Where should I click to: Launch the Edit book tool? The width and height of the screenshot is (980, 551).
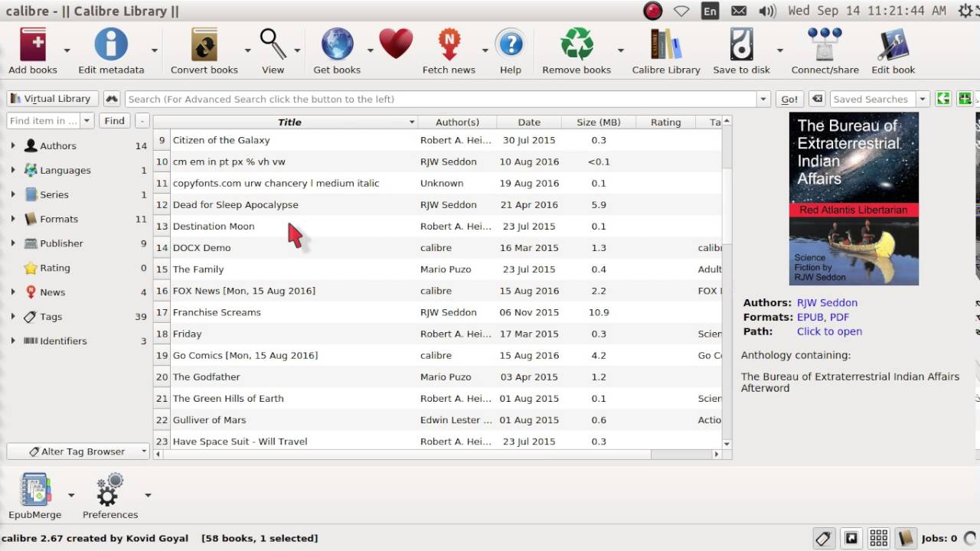pyautogui.click(x=893, y=44)
